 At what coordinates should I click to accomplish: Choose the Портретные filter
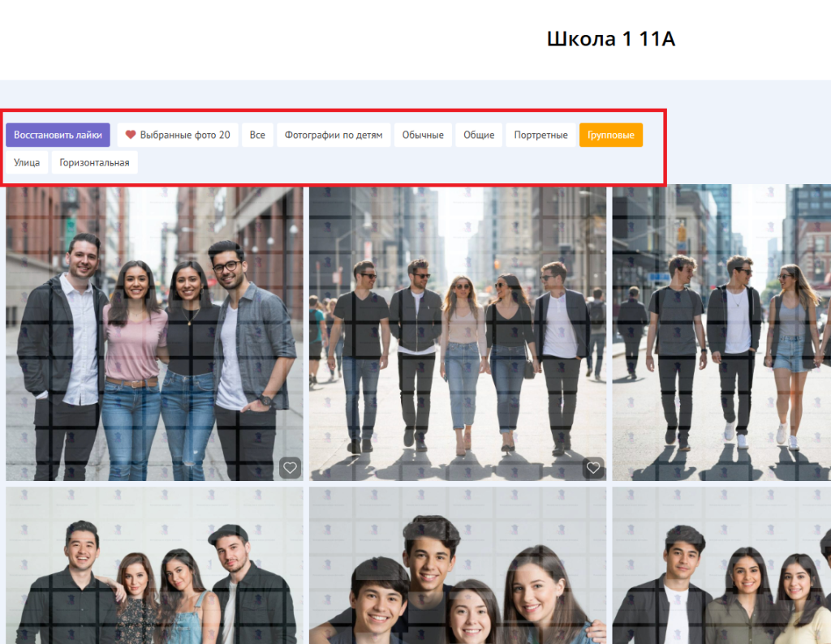coord(540,135)
